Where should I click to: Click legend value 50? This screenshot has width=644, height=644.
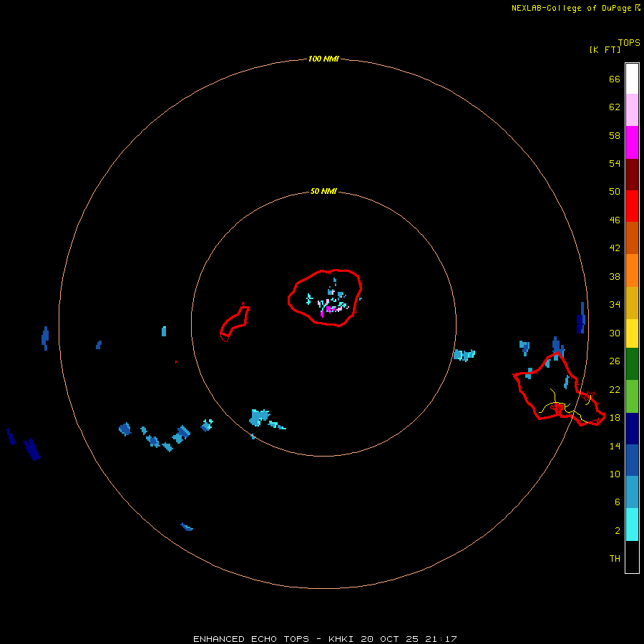coord(615,191)
